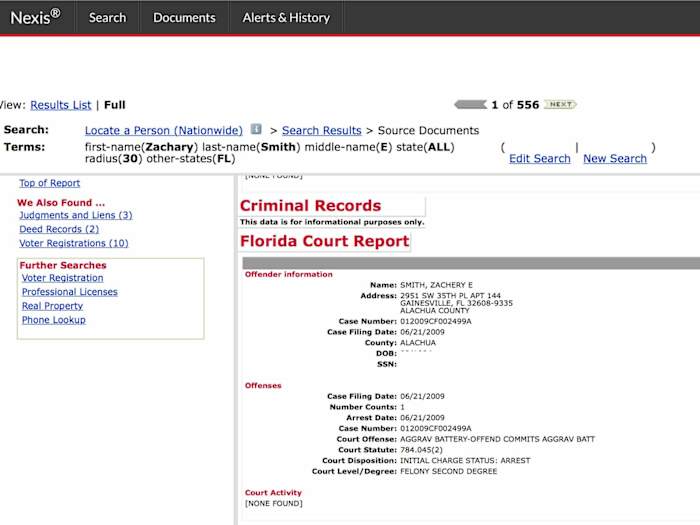Run Professional Licenses search
The width and height of the screenshot is (700, 525).
coord(70,292)
